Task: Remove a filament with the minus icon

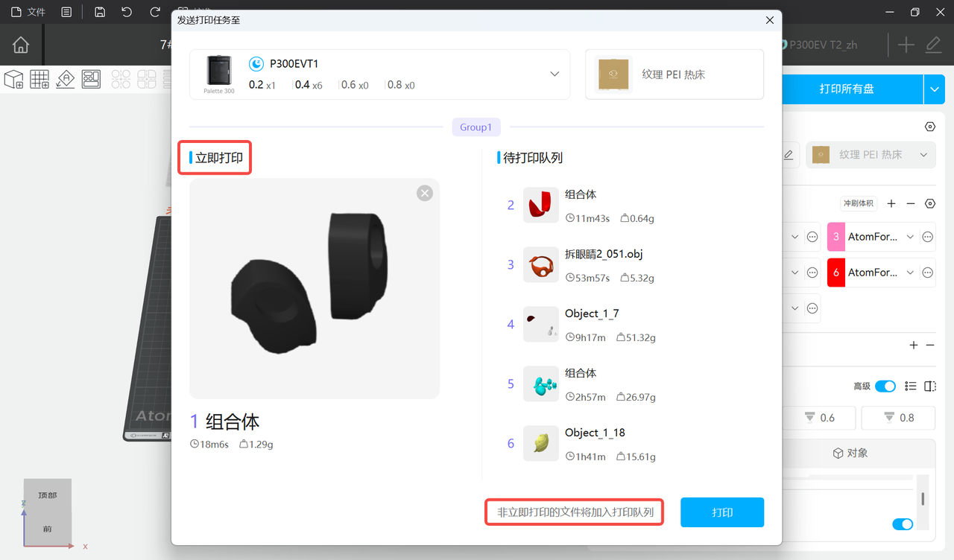Action: click(911, 203)
